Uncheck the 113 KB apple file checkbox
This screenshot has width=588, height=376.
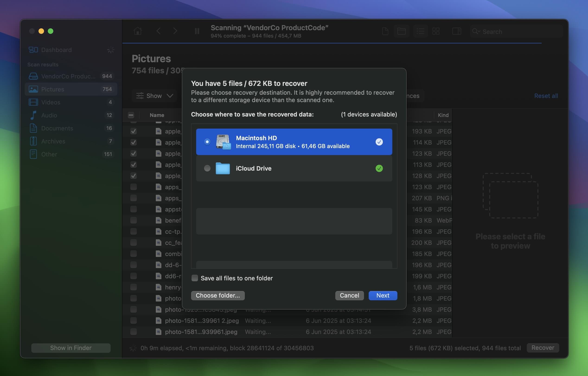click(x=133, y=165)
